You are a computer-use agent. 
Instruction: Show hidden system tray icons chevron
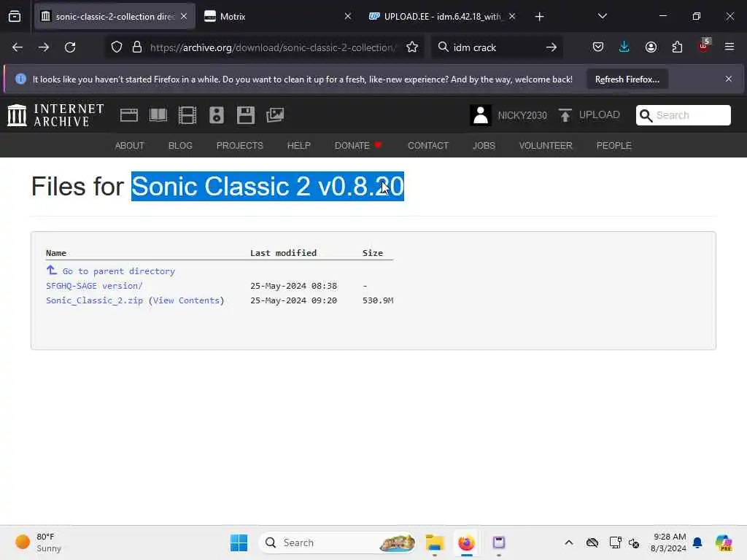[569, 542]
